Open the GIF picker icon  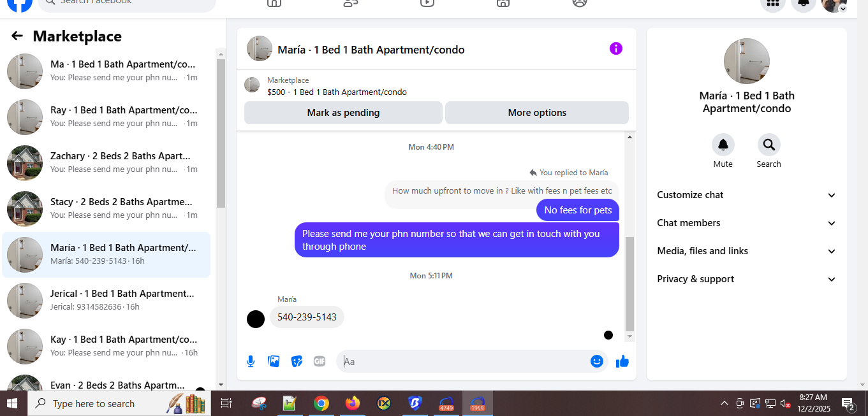(320, 361)
